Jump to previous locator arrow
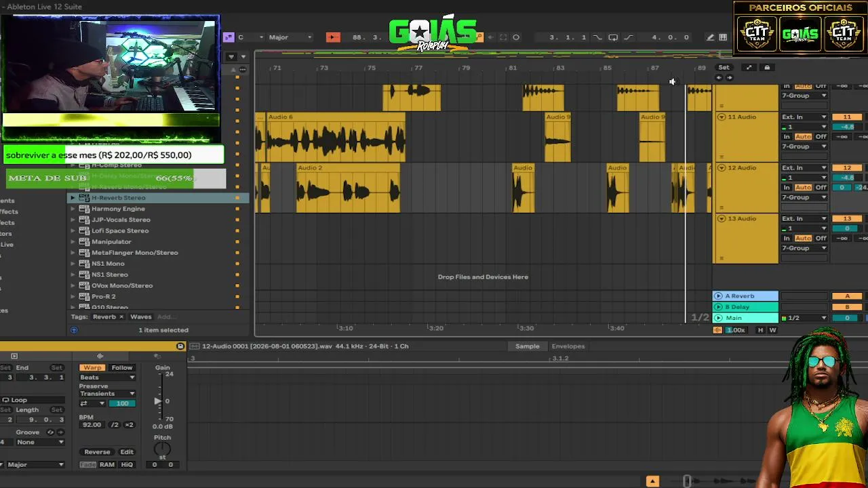The height and width of the screenshot is (488, 868). pos(719,77)
